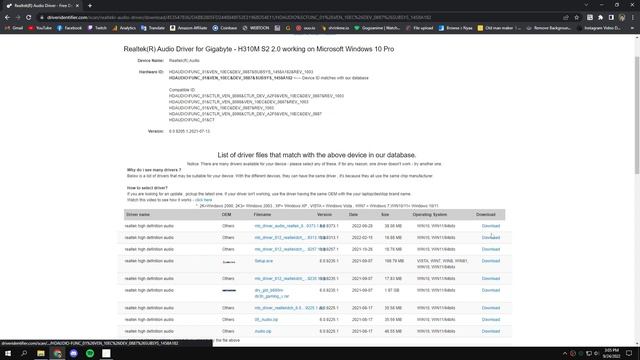Download the Setup.exe 168.79 MB driver
This screenshot has width=640, height=360.
[491, 261]
